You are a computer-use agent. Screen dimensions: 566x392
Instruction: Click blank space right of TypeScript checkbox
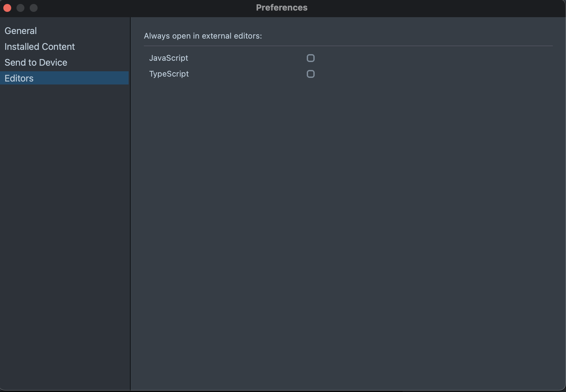(x=429, y=74)
